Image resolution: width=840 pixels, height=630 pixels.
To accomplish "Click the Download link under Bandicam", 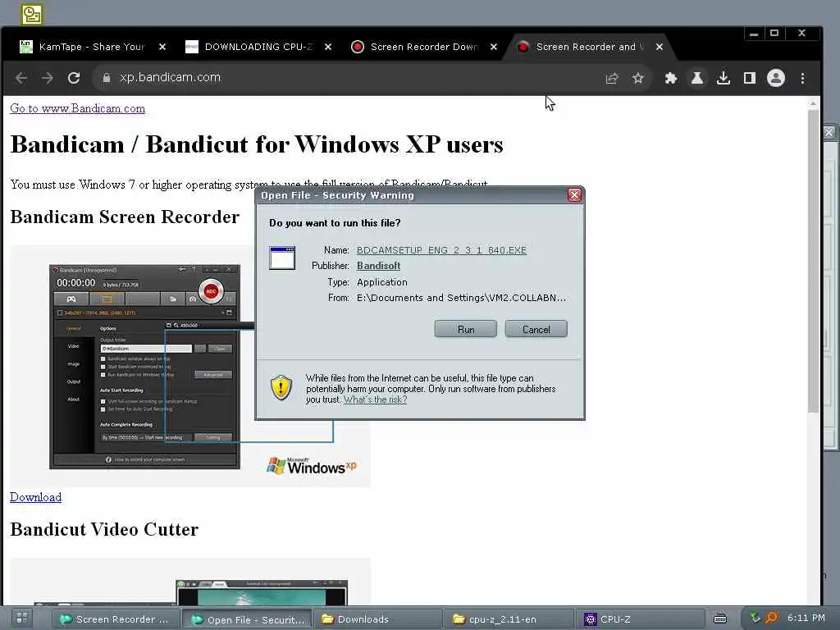I will [x=35, y=497].
